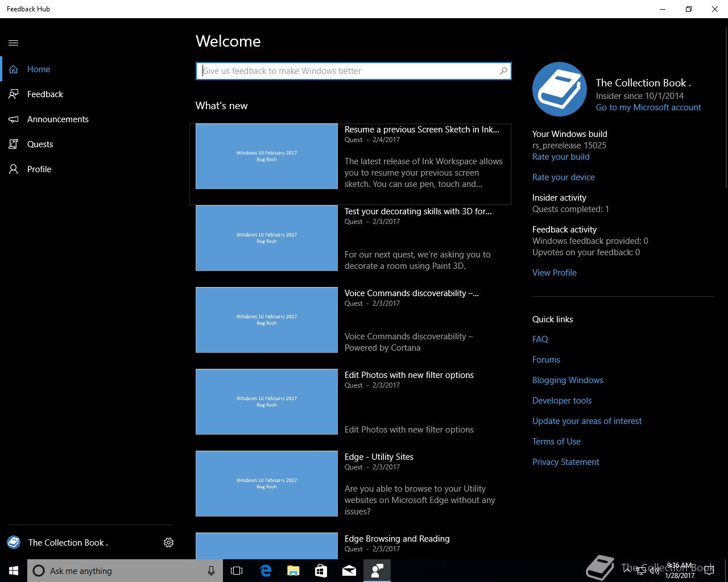
Task: Click Update your areas of interest
Action: tap(587, 421)
